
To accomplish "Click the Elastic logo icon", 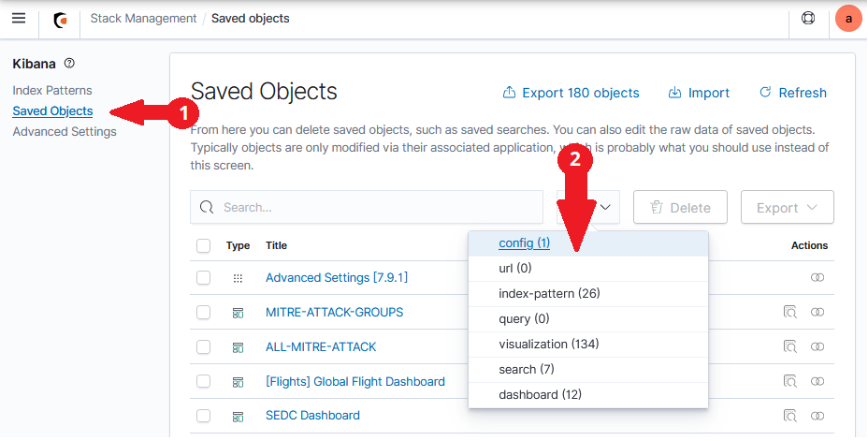I will point(61,20).
